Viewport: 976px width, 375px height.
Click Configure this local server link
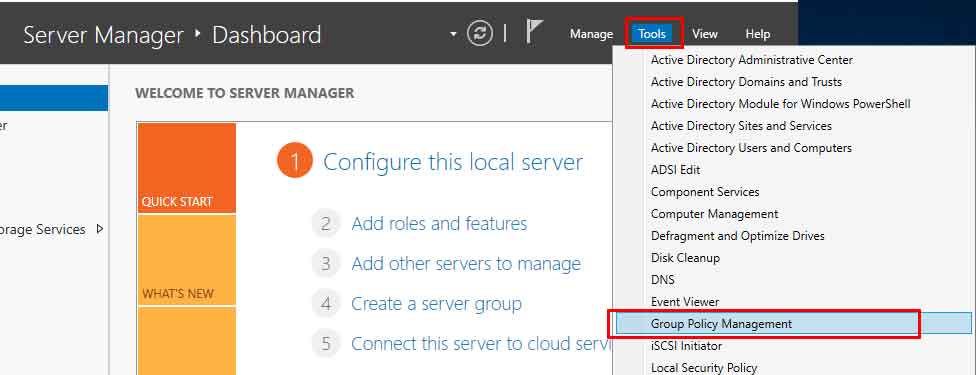(453, 162)
